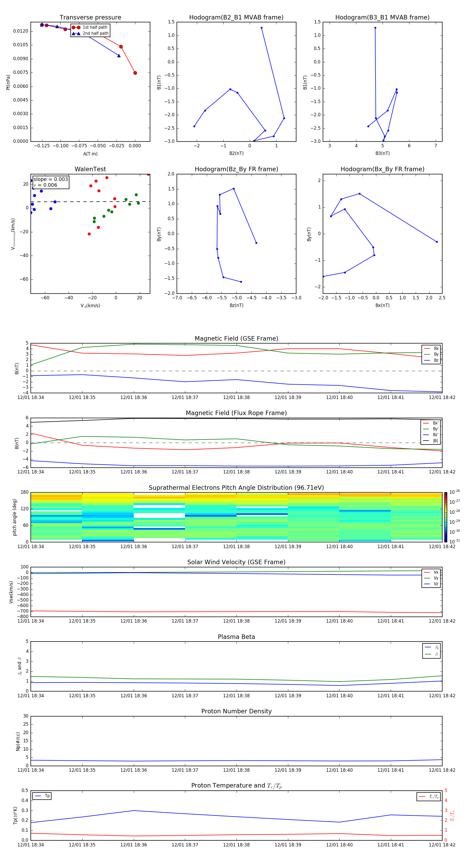Click '12/01 18:42' tick under proton temperature plot
Viewport: 473px width, 868px height.
[442, 845]
